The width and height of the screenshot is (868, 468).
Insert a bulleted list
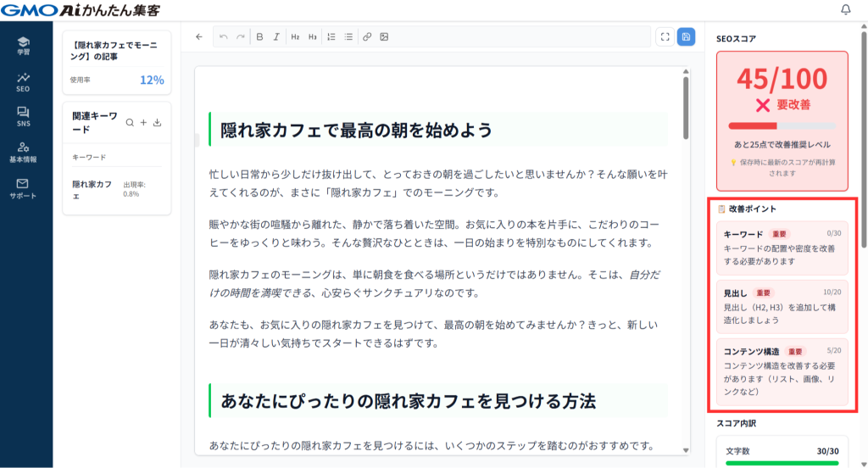348,37
